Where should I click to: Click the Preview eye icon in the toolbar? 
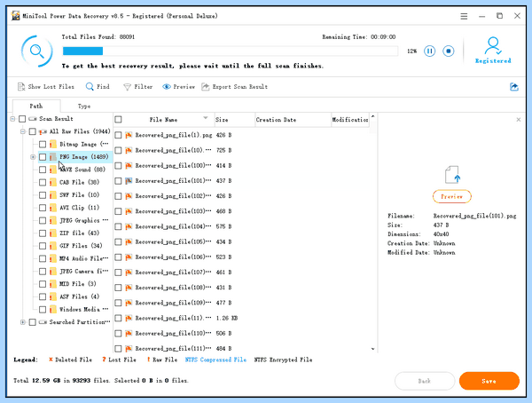click(x=167, y=87)
